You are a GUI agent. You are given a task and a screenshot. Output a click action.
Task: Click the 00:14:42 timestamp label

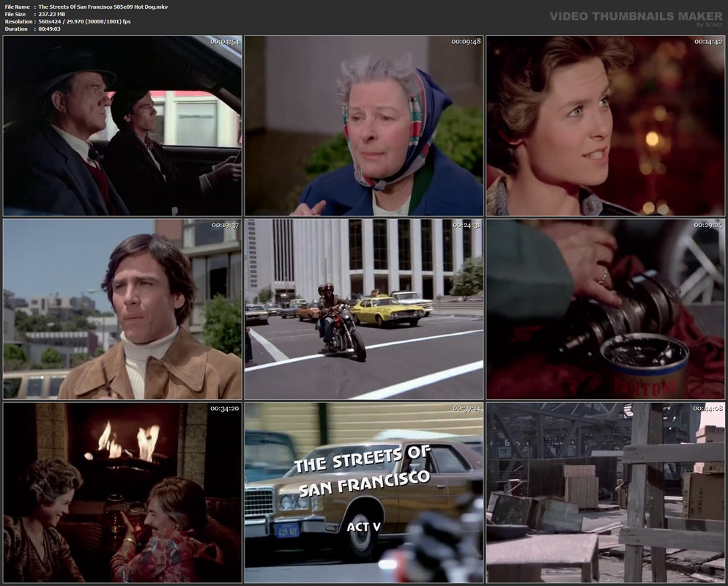pos(708,42)
